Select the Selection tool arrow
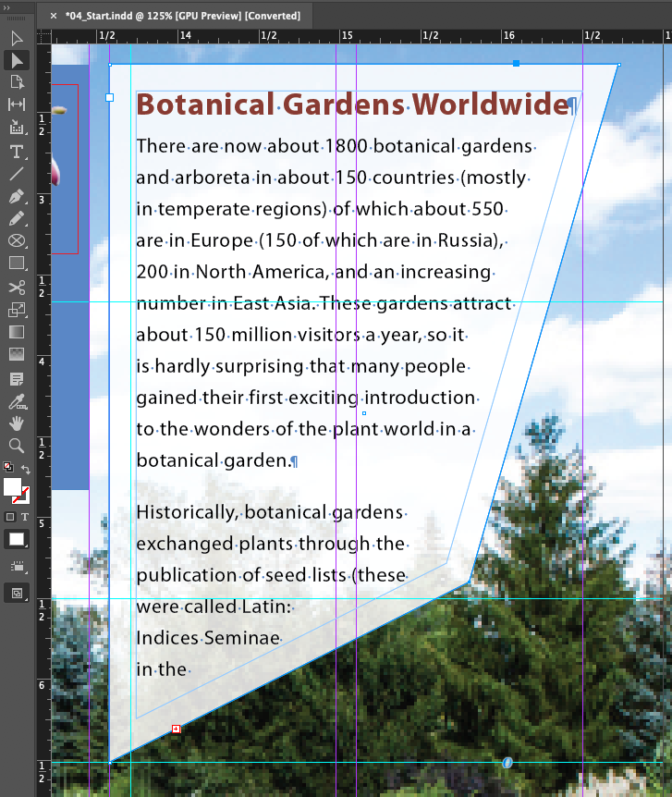This screenshot has height=797, width=672. coord(17,38)
